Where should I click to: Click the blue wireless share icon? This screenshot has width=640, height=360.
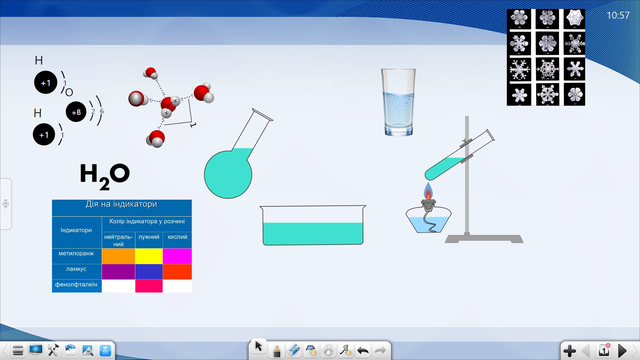[105, 350]
